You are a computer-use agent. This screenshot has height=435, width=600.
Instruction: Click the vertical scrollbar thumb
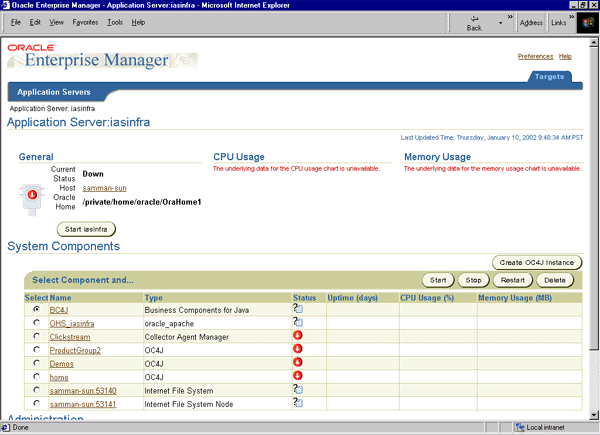(594, 199)
